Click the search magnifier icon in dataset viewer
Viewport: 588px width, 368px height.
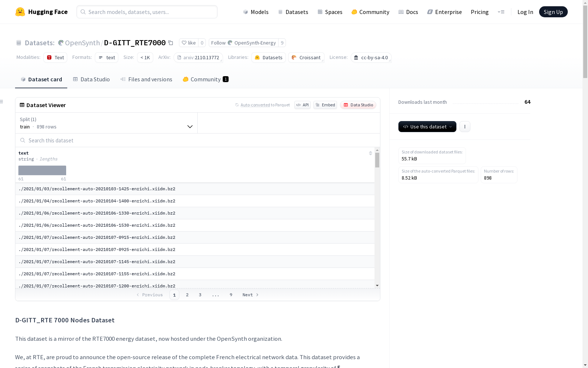pos(23,140)
